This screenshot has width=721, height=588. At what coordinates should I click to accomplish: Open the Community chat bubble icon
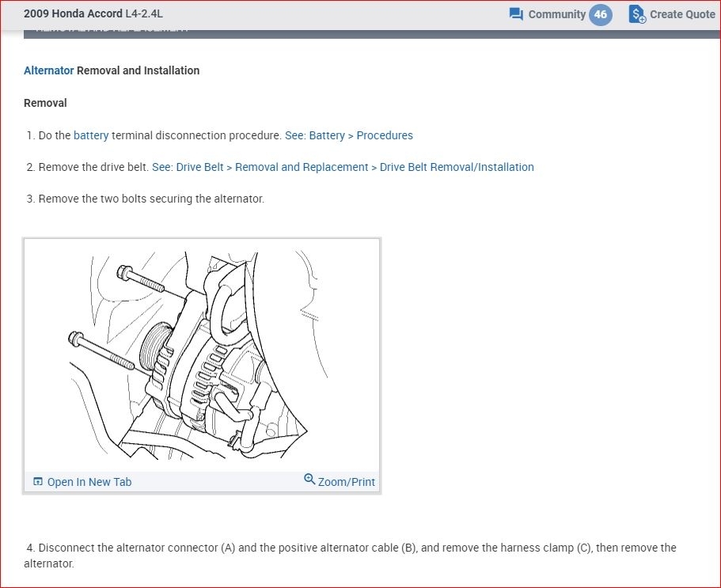click(x=516, y=14)
